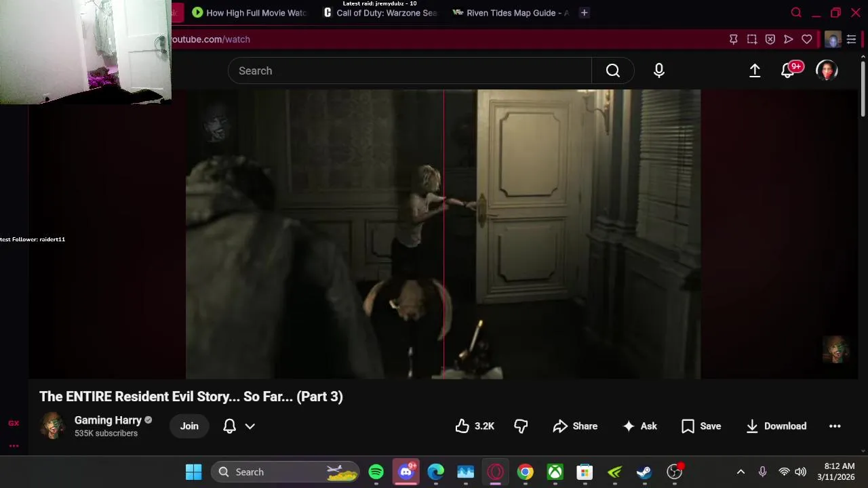Image resolution: width=868 pixels, height=488 pixels.
Task: Open the Opera player send icon
Action: [789, 39]
